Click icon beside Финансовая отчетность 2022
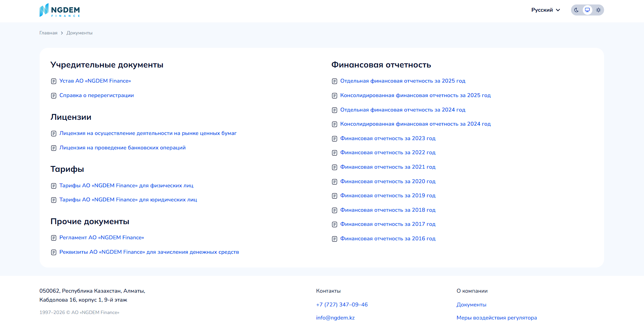The height and width of the screenshot is (324, 644). click(x=335, y=153)
